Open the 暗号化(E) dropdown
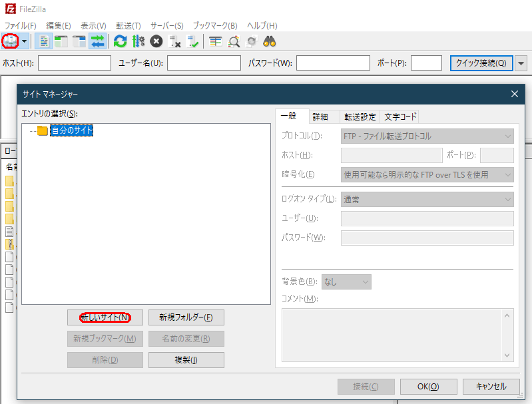This screenshot has width=532, height=404. pos(427,175)
